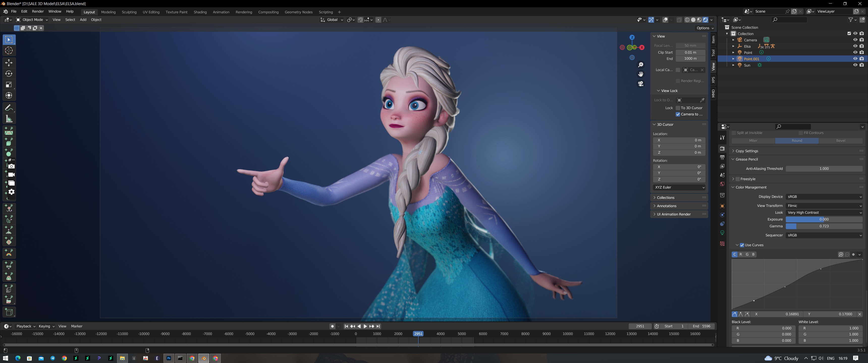Click the auto keying record button
This screenshot has width=868, height=363.
pos(332,326)
